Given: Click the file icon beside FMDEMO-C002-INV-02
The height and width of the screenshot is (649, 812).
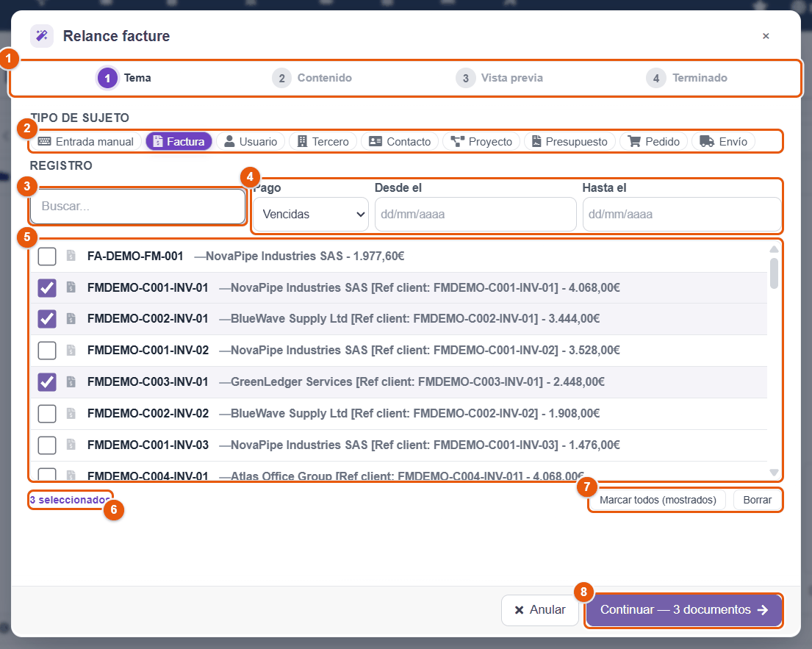Looking at the screenshot, I should (x=71, y=413).
